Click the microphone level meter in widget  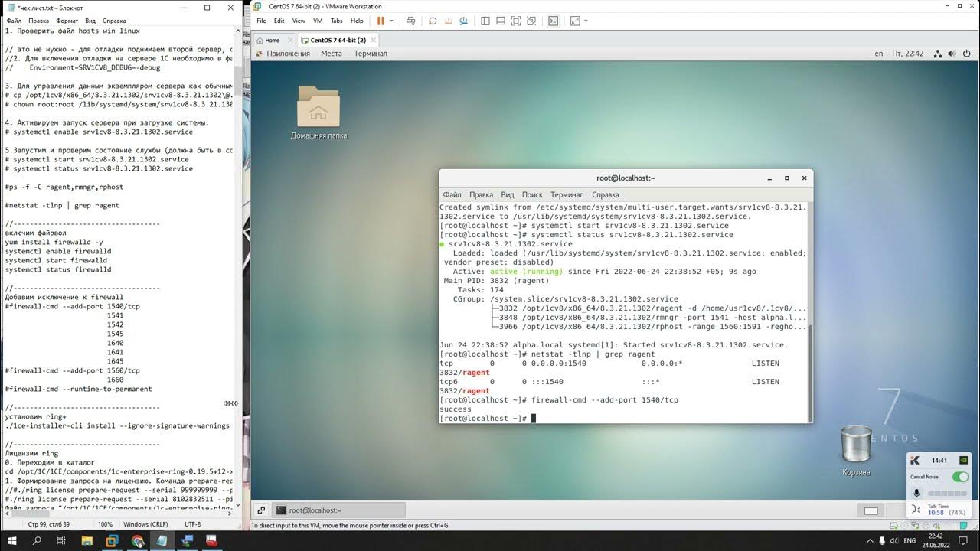pos(948,494)
